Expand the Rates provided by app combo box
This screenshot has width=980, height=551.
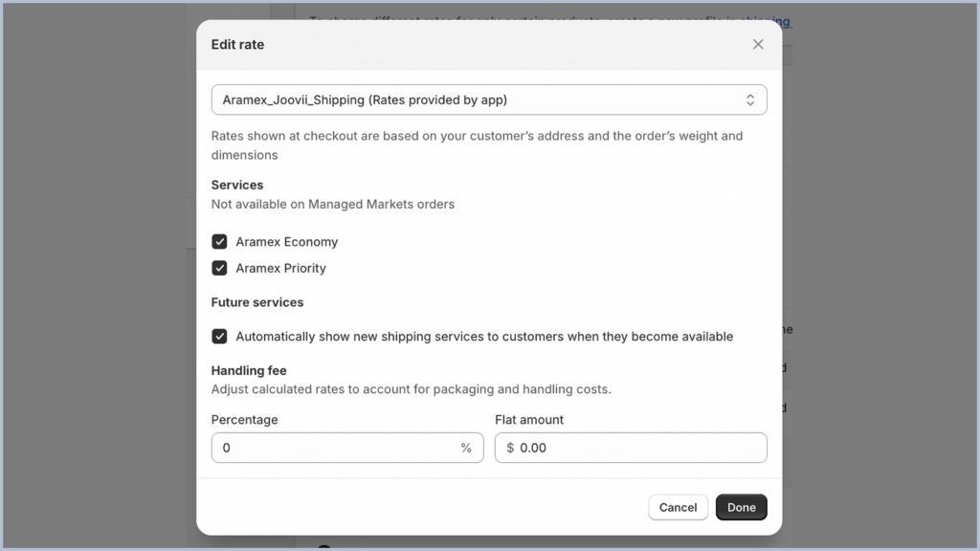(489, 99)
